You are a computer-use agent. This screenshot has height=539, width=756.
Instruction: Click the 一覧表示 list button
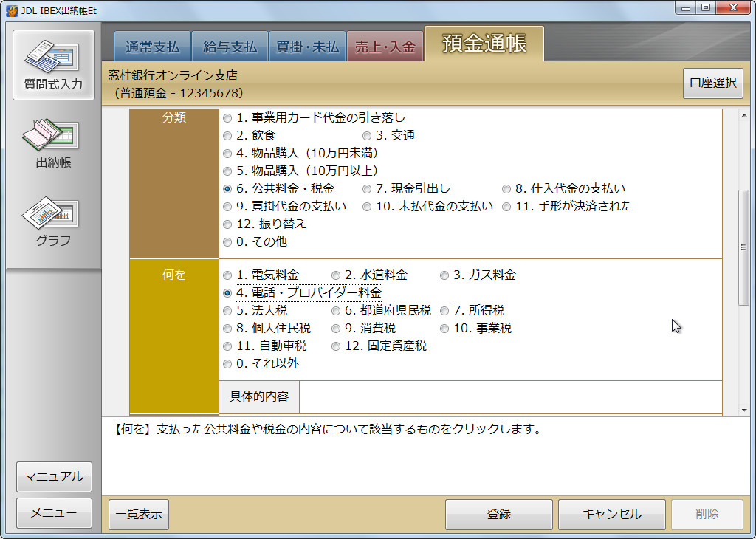tap(139, 514)
